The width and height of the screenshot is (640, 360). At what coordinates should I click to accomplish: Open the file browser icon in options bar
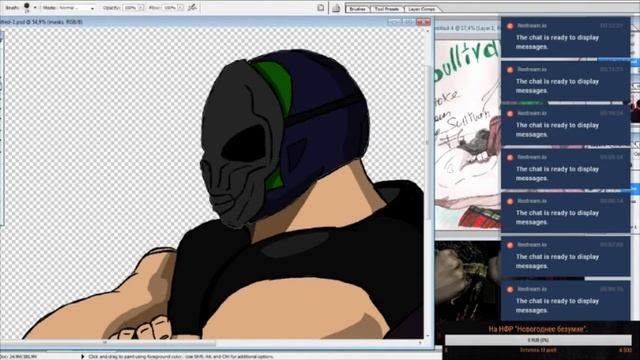pos(336,8)
